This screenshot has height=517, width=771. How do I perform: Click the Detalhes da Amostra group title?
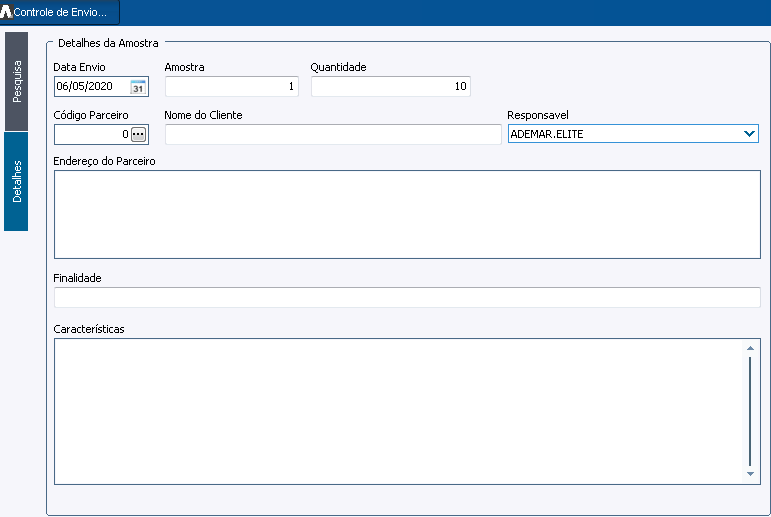(x=108, y=43)
